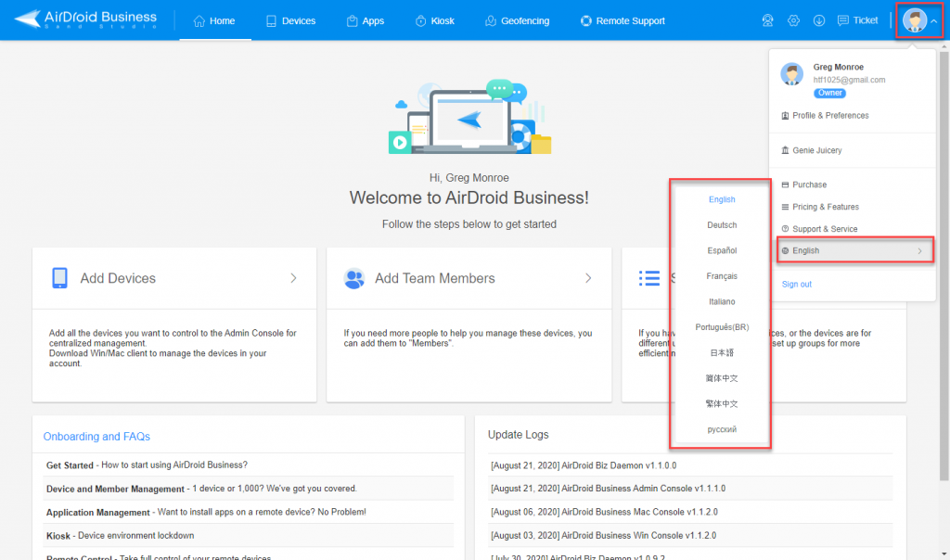The height and width of the screenshot is (560, 950).
Task: Switch language to Italiano
Action: tap(722, 301)
